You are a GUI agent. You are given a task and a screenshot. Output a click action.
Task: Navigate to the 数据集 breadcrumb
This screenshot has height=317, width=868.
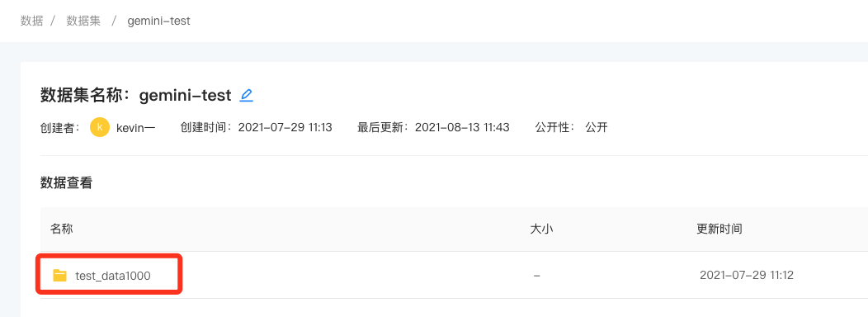pos(83,21)
